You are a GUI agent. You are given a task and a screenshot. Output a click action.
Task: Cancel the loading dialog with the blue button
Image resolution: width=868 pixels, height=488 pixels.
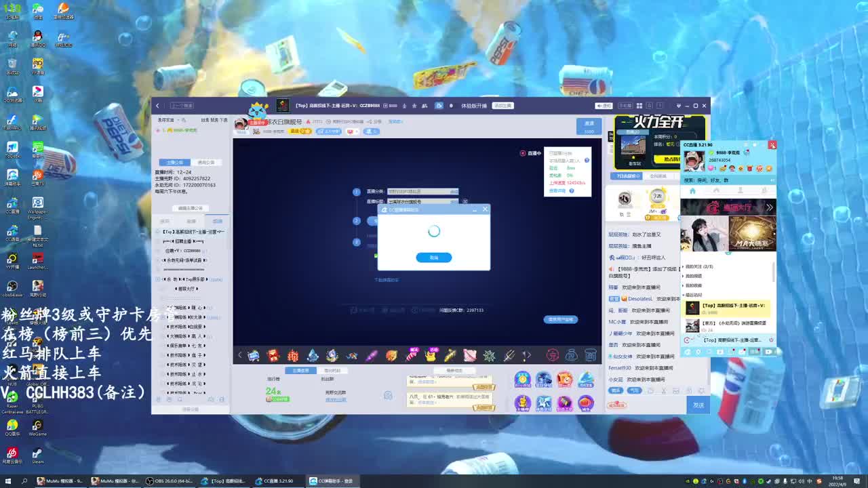pyautogui.click(x=433, y=258)
